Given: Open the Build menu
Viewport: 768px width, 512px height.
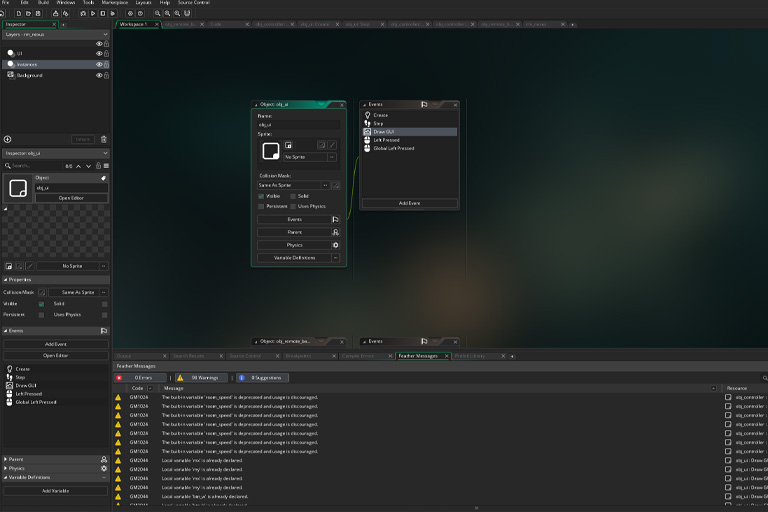Looking at the screenshot, I should [x=43, y=2].
